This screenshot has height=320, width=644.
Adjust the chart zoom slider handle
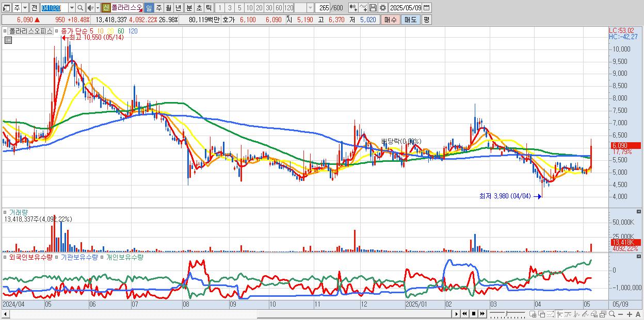pyautogui.click(x=506, y=314)
